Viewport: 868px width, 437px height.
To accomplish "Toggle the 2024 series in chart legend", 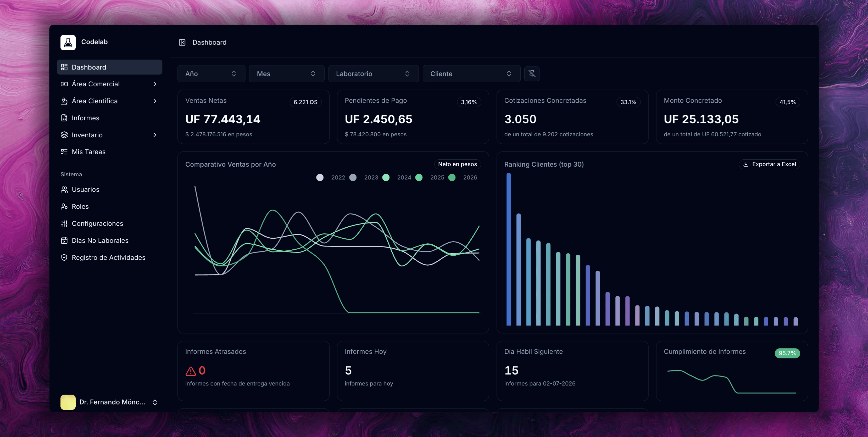I will click(x=397, y=178).
